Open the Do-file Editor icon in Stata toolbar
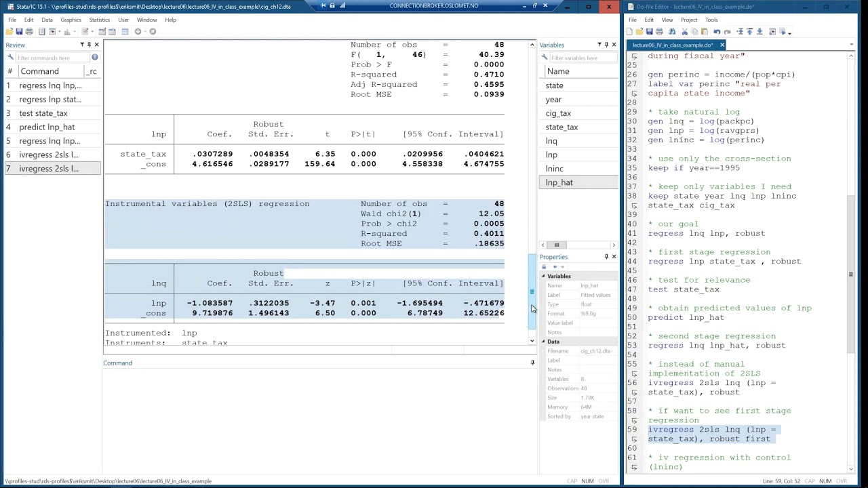 (85, 31)
